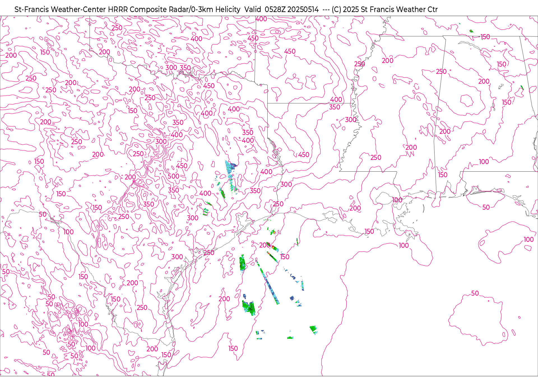Viewport: 538px width, 392px height.
Task: Click the "HRRR Composite Radar/0-3km Helicity" title text
Action: [174, 10]
